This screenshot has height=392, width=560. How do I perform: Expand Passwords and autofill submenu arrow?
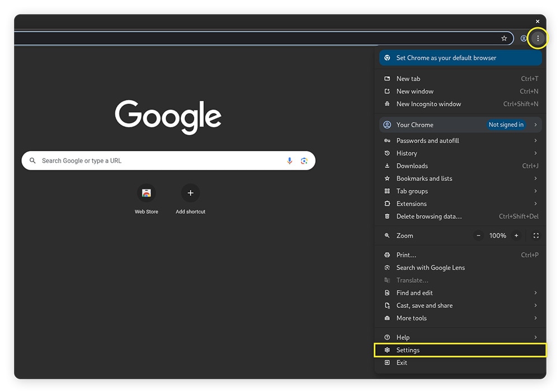coord(535,141)
